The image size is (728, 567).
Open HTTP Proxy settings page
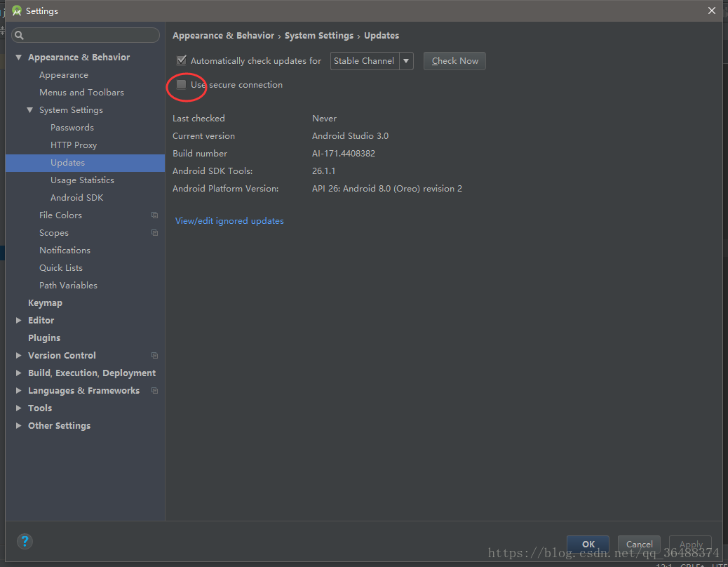click(74, 145)
